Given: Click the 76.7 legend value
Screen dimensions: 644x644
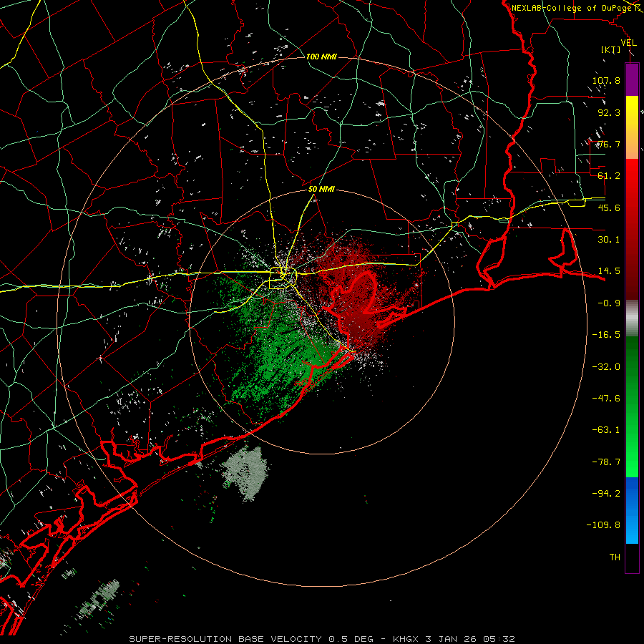Looking at the screenshot, I should click(x=609, y=144).
